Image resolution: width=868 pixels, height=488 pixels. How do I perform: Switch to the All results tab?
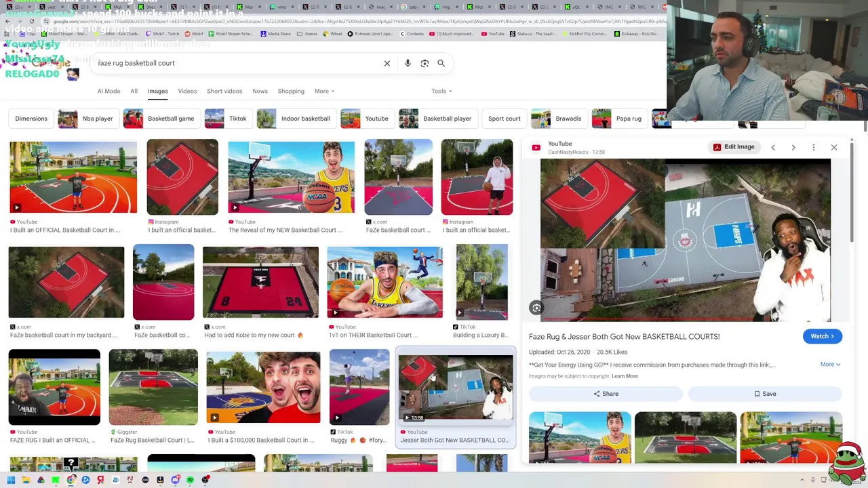point(134,91)
